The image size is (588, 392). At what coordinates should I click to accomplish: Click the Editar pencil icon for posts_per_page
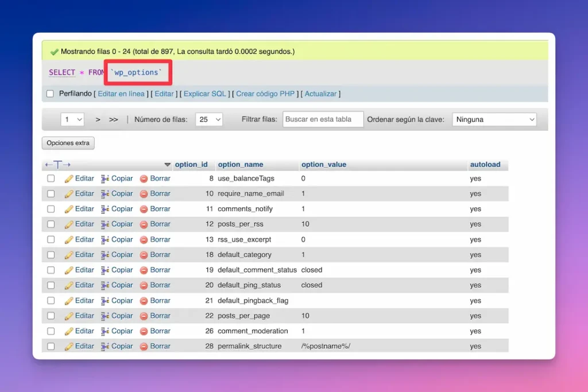68,316
